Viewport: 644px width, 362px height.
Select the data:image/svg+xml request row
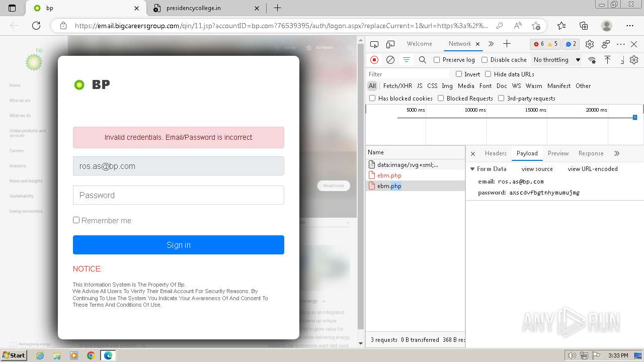pyautogui.click(x=415, y=164)
